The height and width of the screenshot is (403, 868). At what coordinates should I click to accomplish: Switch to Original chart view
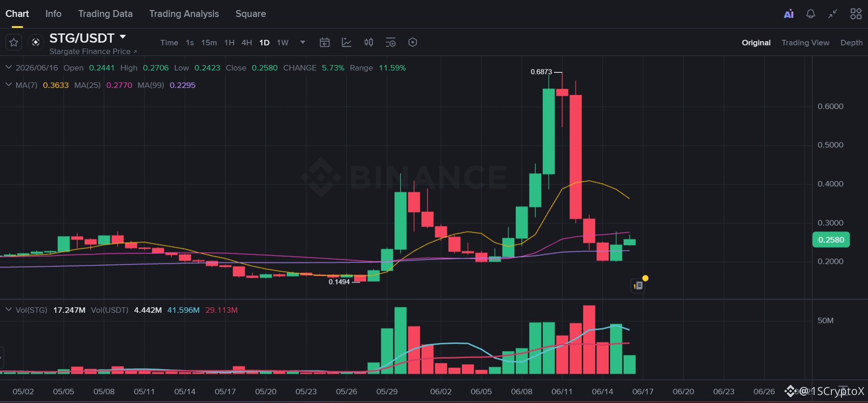pyautogui.click(x=756, y=43)
